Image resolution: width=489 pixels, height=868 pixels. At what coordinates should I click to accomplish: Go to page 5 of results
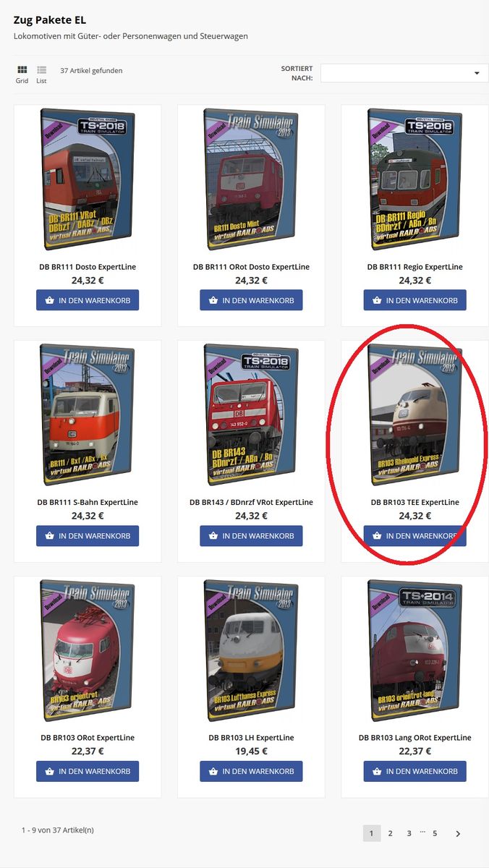pos(435,833)
